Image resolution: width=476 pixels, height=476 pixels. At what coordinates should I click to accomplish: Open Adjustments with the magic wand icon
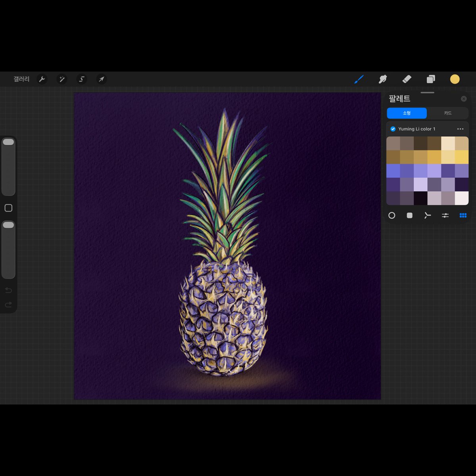(x=61, y=79)
